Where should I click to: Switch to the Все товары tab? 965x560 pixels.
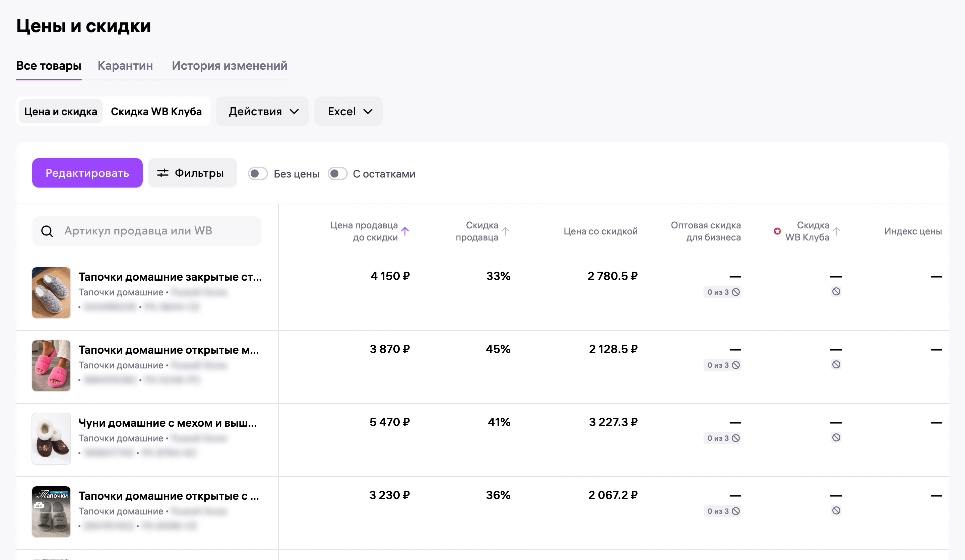click(49, 65)
